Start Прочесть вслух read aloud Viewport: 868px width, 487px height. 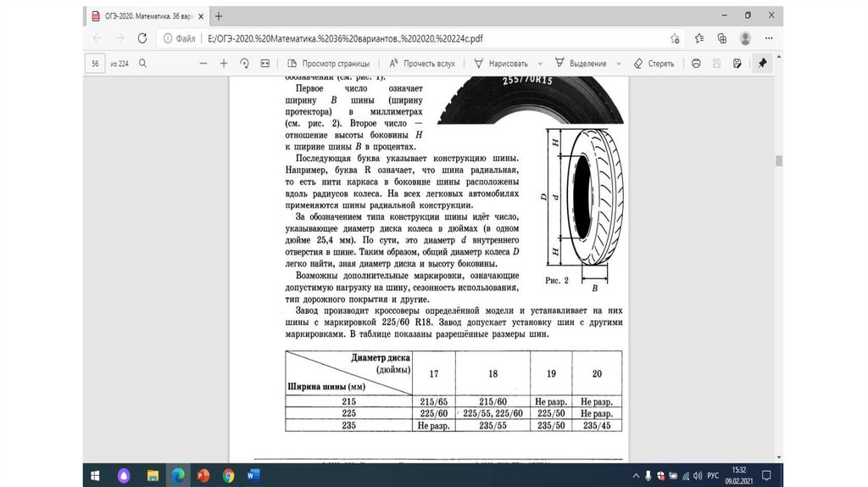(x=422, y=64)
